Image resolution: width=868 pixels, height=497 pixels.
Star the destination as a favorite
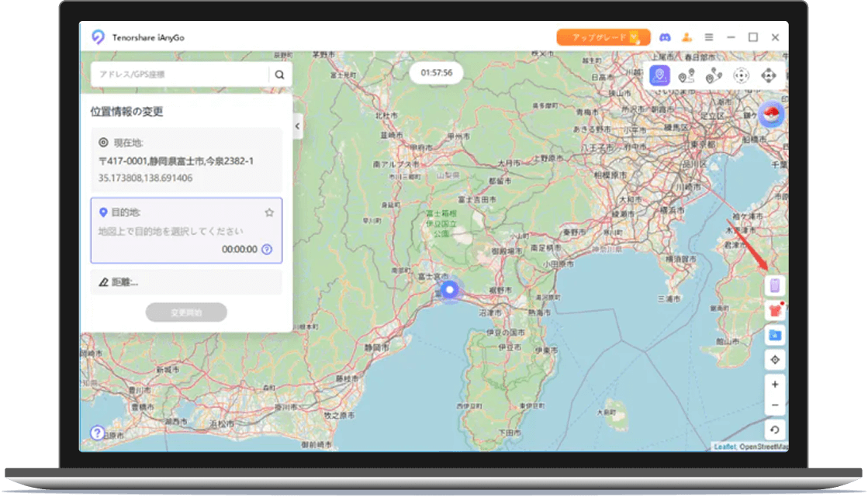269,212
